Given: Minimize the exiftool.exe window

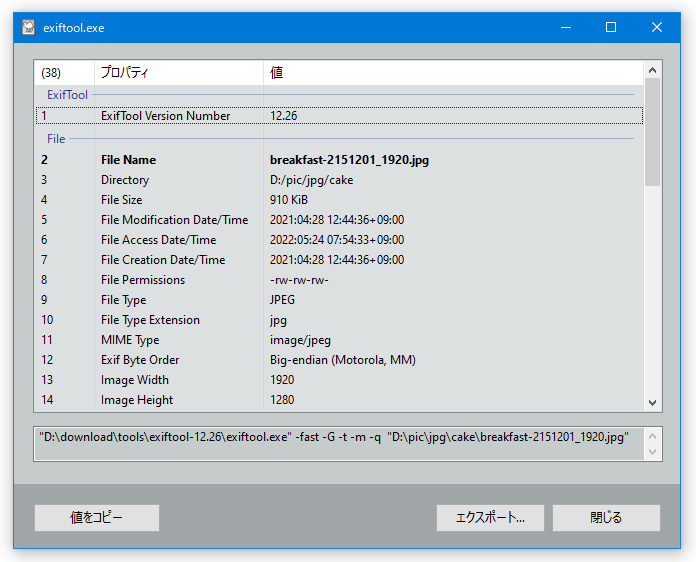Looking at the screenshot, I should click(566, 27).
